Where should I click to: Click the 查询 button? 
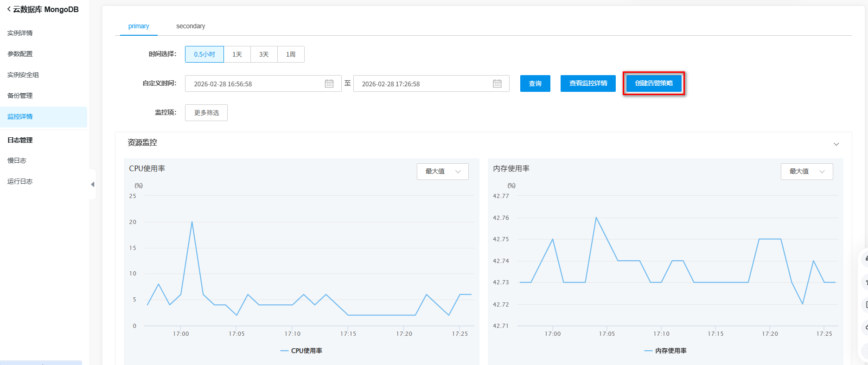[535, 83]
